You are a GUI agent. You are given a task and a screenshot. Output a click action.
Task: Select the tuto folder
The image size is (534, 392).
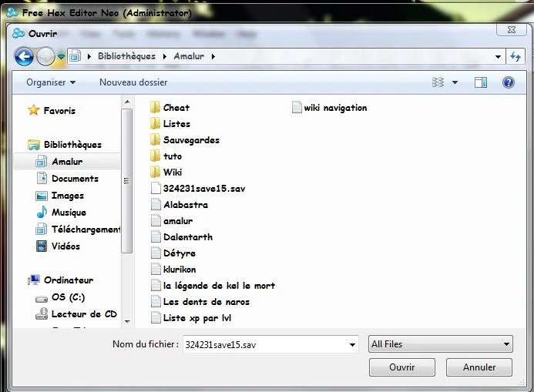(166, 156)
